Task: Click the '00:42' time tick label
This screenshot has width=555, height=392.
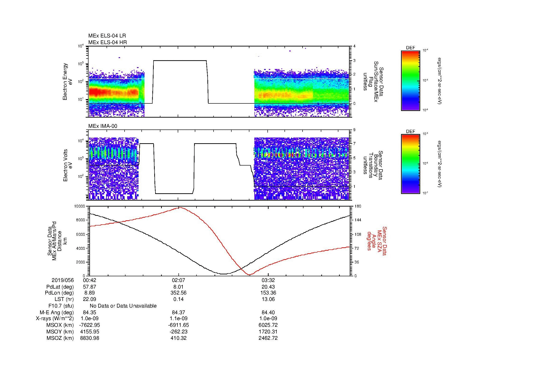Action: tap(89, 280)
